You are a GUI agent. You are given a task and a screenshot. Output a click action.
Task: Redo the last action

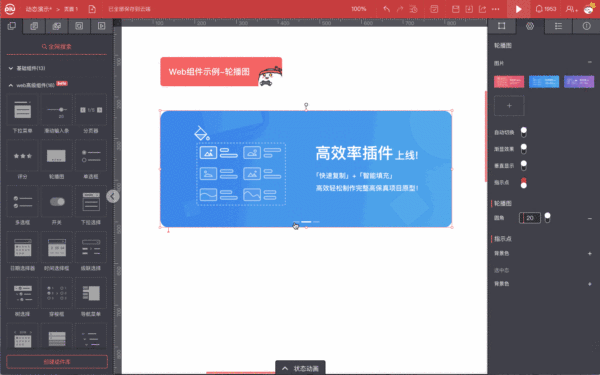[x=400, y=9]
